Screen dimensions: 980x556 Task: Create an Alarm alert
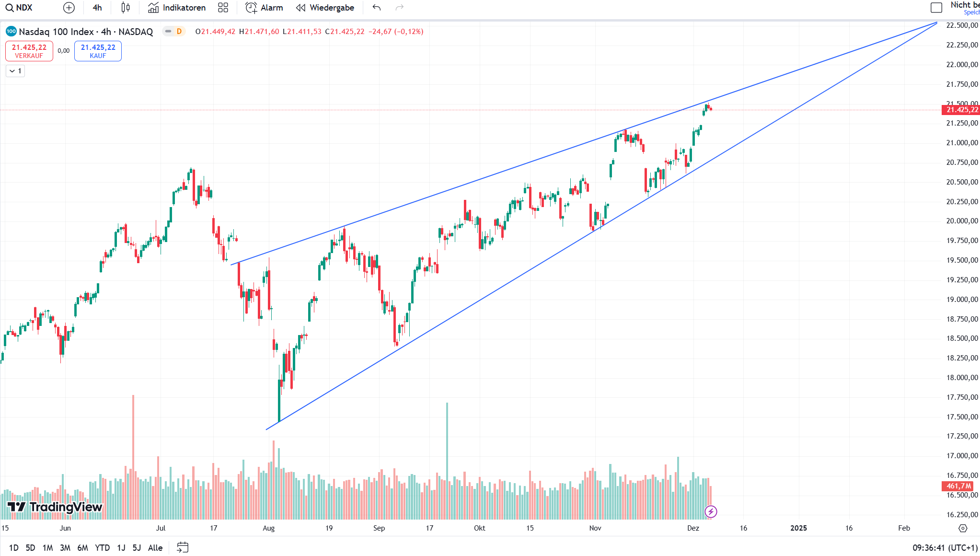265,8
